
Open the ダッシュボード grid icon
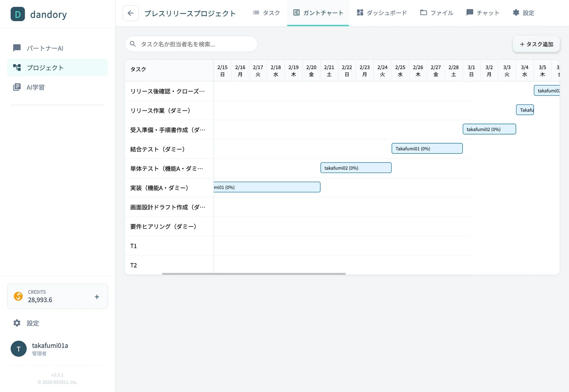(360, 13)
